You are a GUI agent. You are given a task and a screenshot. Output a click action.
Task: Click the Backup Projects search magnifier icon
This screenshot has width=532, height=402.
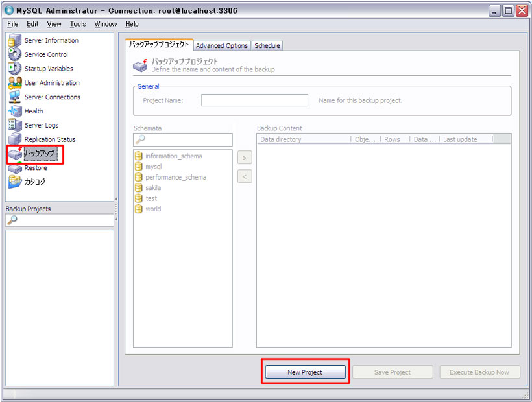coord(12,220)
